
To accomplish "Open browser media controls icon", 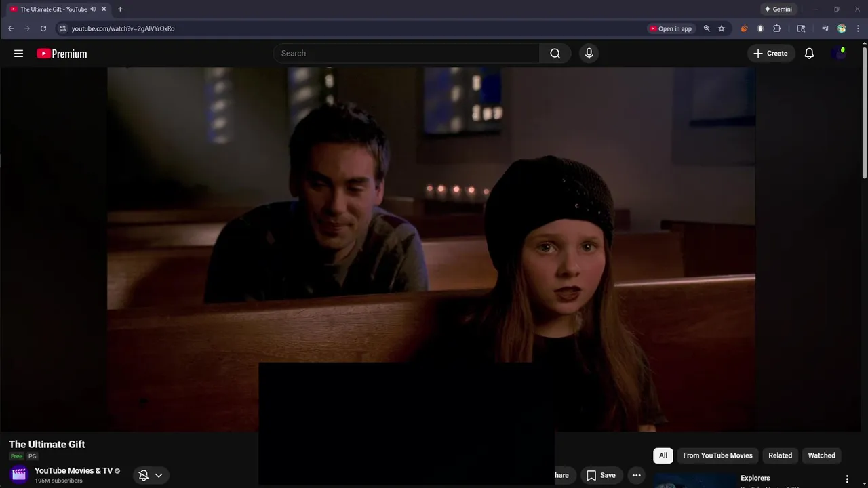I will click(825, 28).
